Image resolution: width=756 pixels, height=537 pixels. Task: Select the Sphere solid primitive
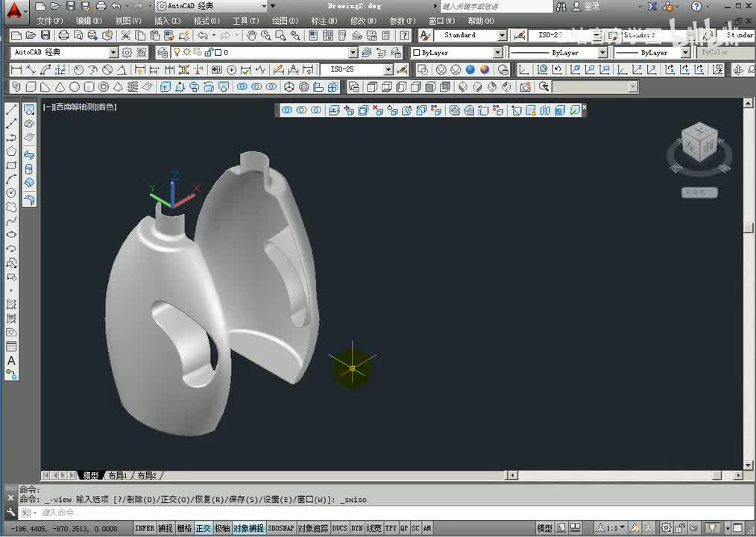[x=75, y=87]
